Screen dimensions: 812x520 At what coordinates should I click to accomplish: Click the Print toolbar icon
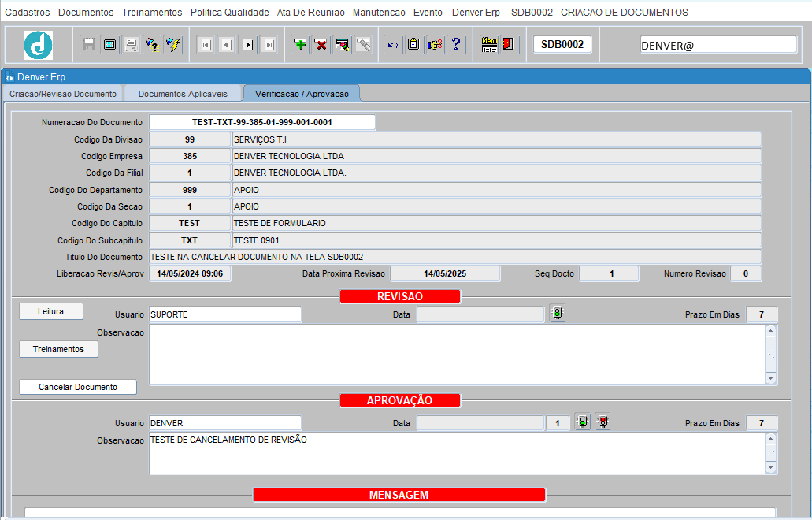(131, 45)
